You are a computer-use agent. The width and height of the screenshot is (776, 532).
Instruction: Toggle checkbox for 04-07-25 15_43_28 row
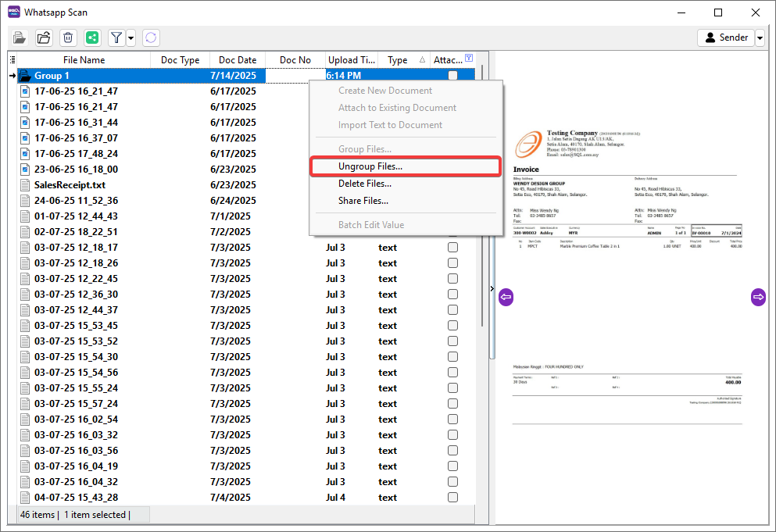(x=452, y=498)
